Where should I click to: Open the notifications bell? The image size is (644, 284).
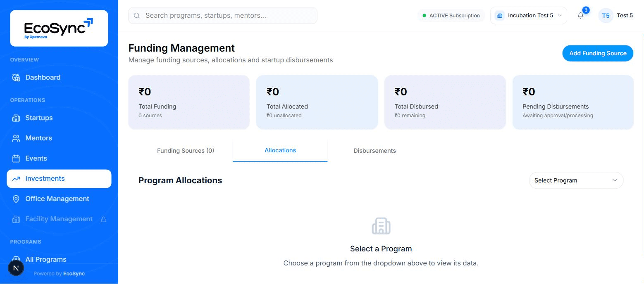pos(581,16)
